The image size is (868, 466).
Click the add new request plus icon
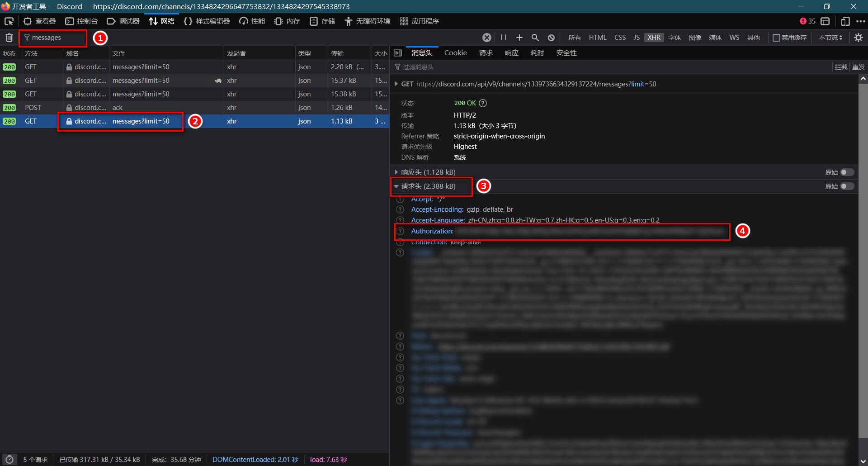tap(519, 38)
